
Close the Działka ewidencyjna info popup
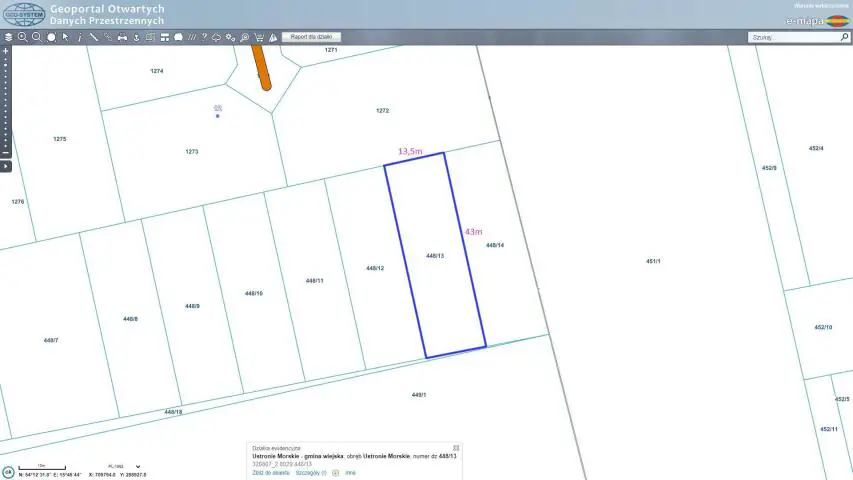coord(456,448)
